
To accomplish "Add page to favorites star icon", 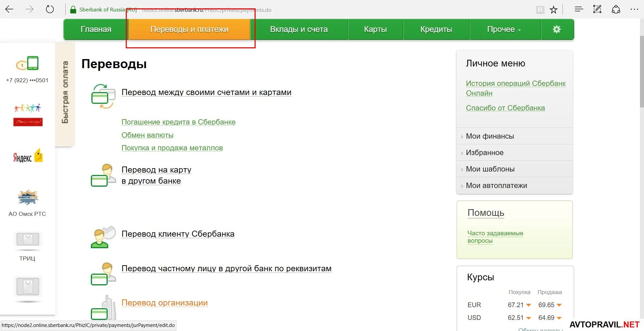I will pyautogui.click(x=553, y=10).
